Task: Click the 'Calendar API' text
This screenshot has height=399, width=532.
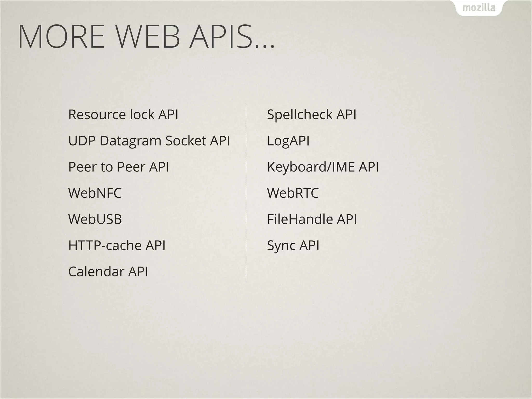Action: coord(108,272)
